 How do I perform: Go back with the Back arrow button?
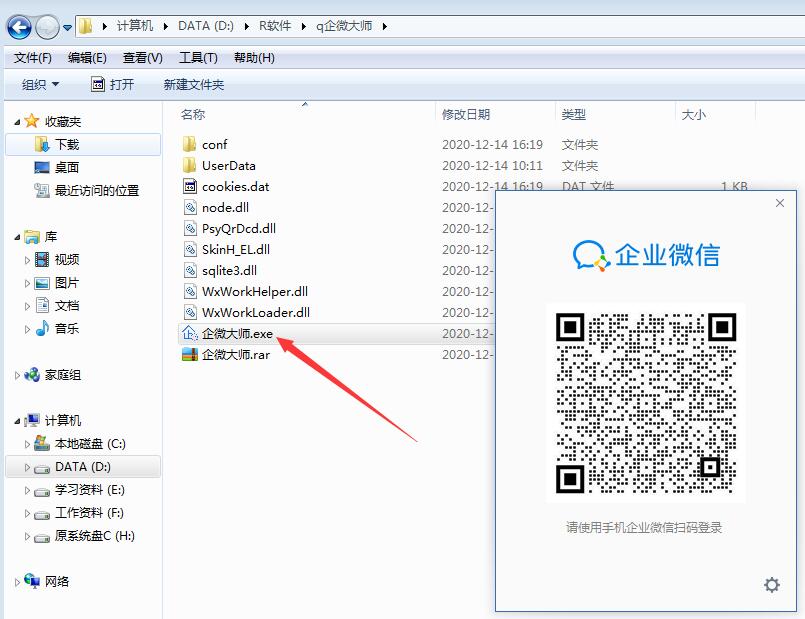coord(20,27)
